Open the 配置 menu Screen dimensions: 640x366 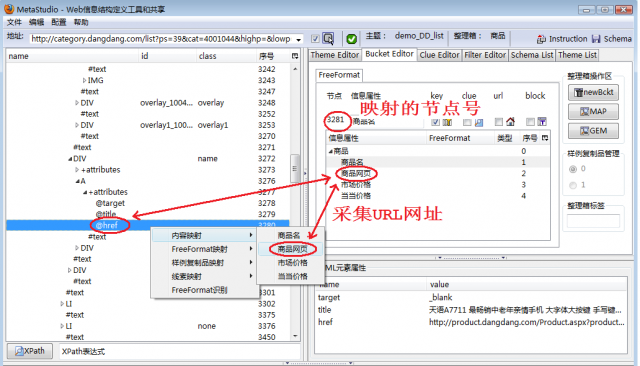59,22
